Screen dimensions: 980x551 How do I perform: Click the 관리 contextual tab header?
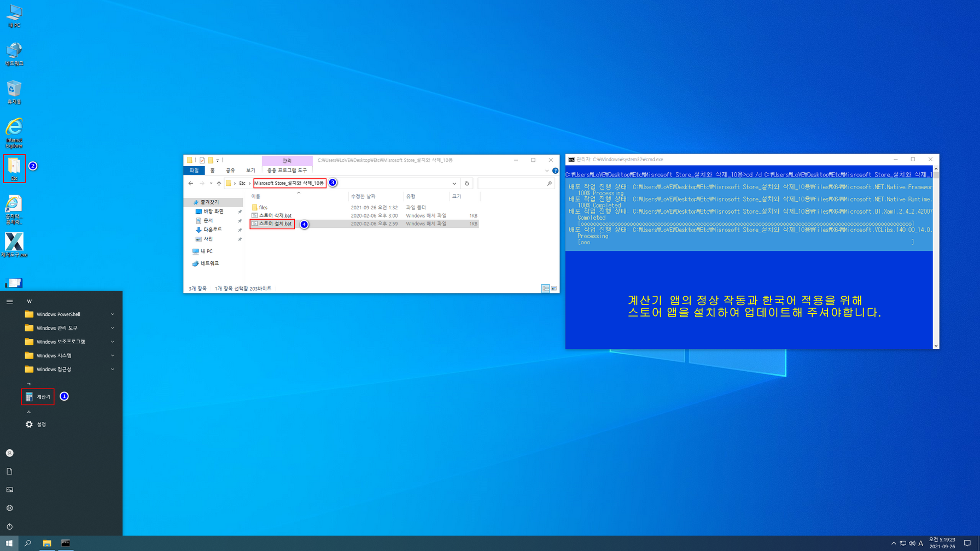click(x=287, y=160)
